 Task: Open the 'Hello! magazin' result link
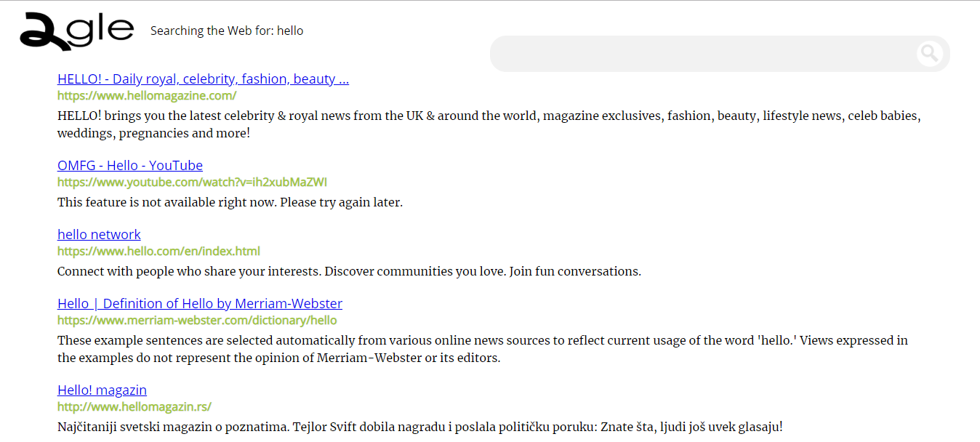(x=102, y=390)
